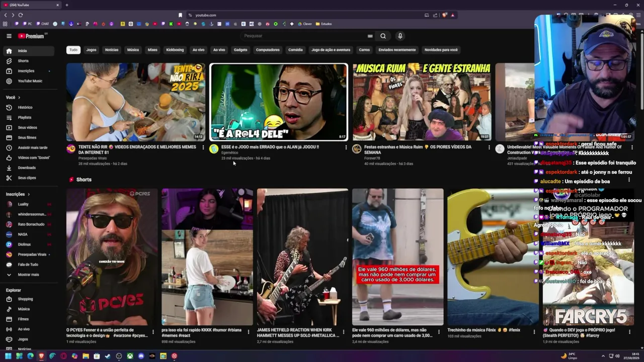This screenshot has width=644, height=362.
Task: Select the Tudo filter chip
Action: click(73, 50)
